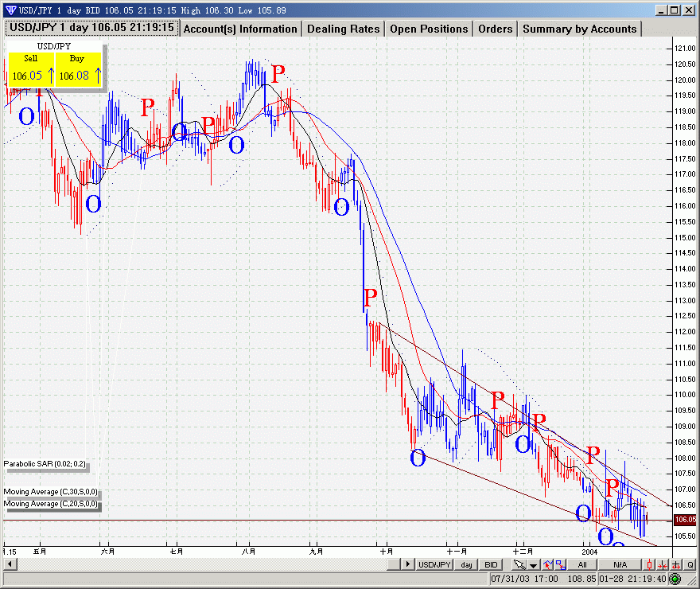700x589 pixels.
Task: Click the Moving Average (C,20,S,0,0) label
Action: click(x=50, y=504)
